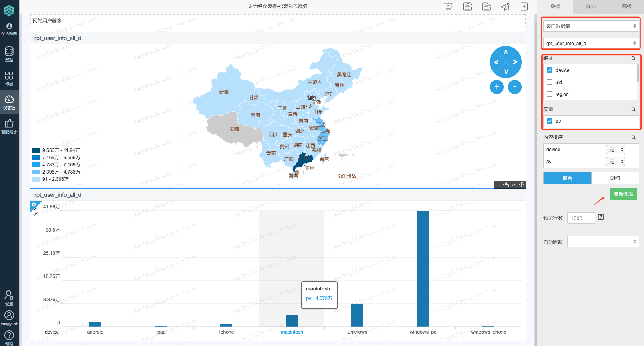
Task: Open the 仪表板 dashboard section
Action: (x=9, y=102)
